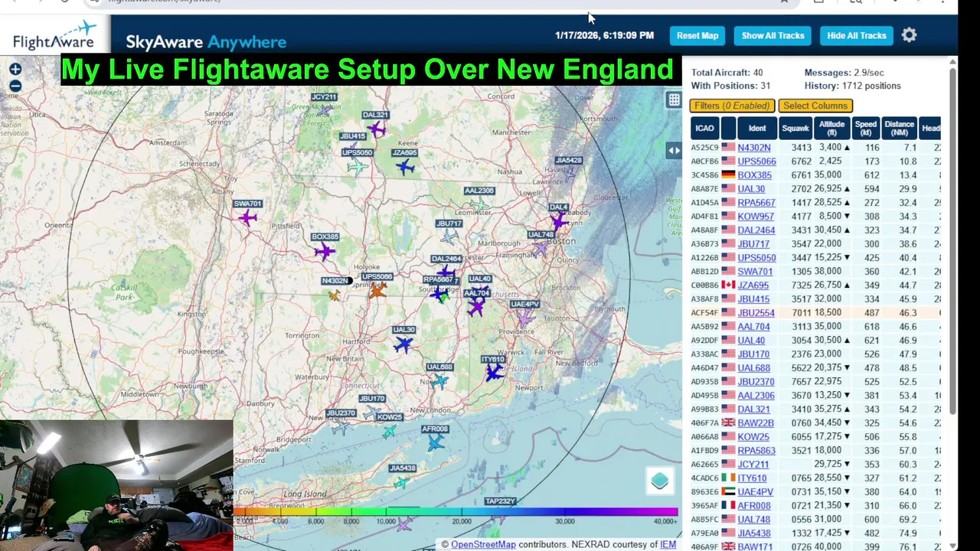Sort table by Distance column header

coord(899,129)
